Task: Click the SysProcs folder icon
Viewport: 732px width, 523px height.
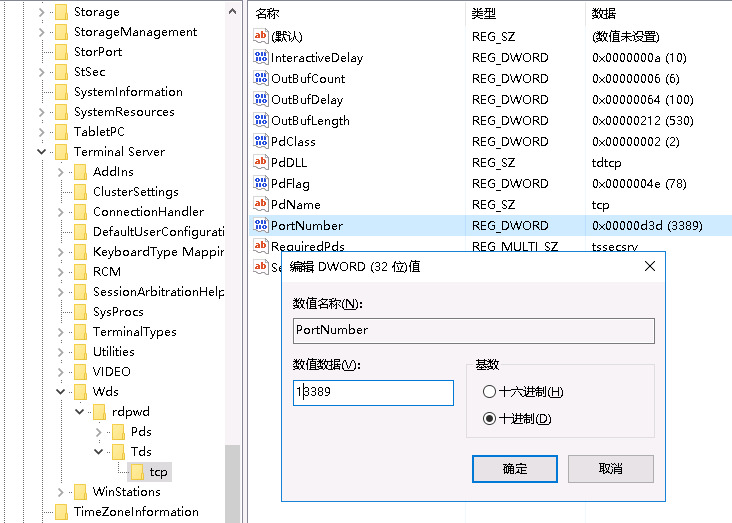Action: tap(81, 312)
